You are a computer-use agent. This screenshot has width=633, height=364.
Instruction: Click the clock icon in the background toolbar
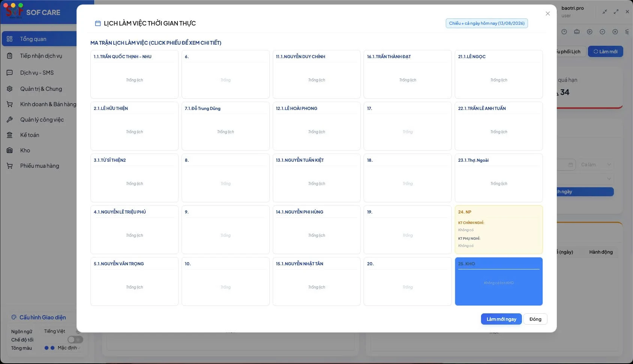tap(564, 32)
